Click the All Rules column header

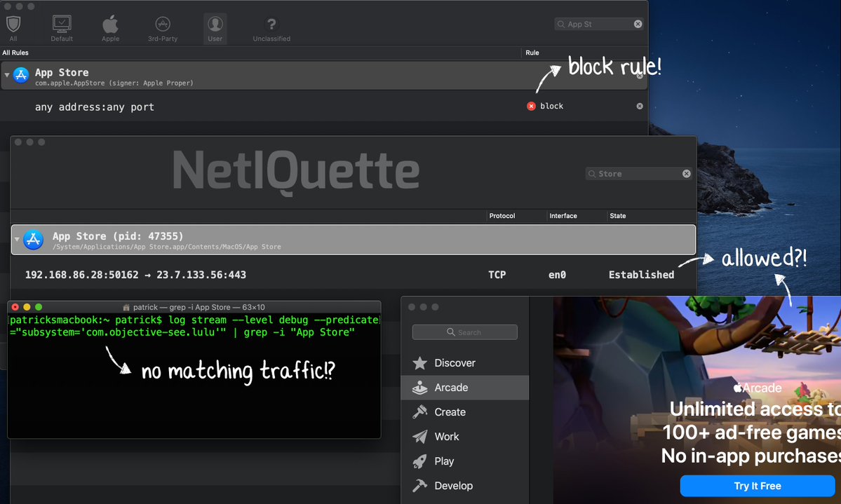[x=15, y=53]
